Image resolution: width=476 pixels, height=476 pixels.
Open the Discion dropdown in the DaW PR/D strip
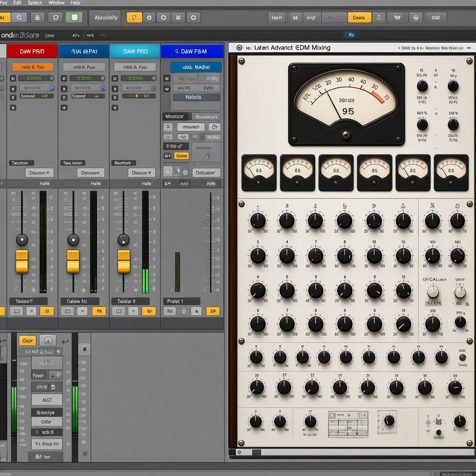[x=40, y=173]
